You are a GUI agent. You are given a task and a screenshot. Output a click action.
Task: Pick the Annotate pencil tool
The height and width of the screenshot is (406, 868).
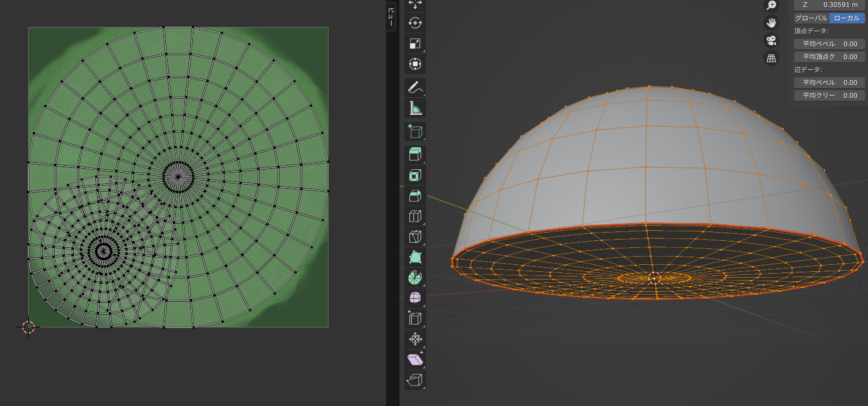tap(415, 88)
